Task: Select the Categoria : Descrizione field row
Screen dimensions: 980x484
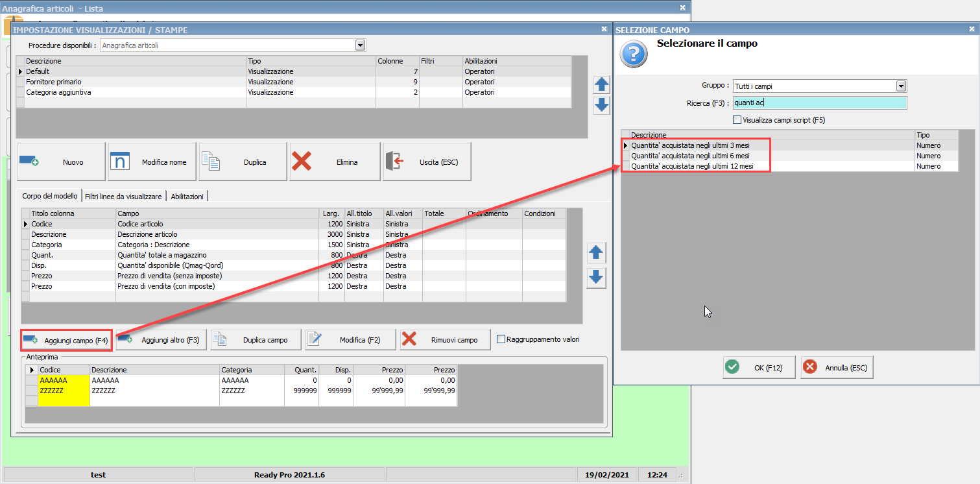Action: pyautogui.click(x=294, y=245)
